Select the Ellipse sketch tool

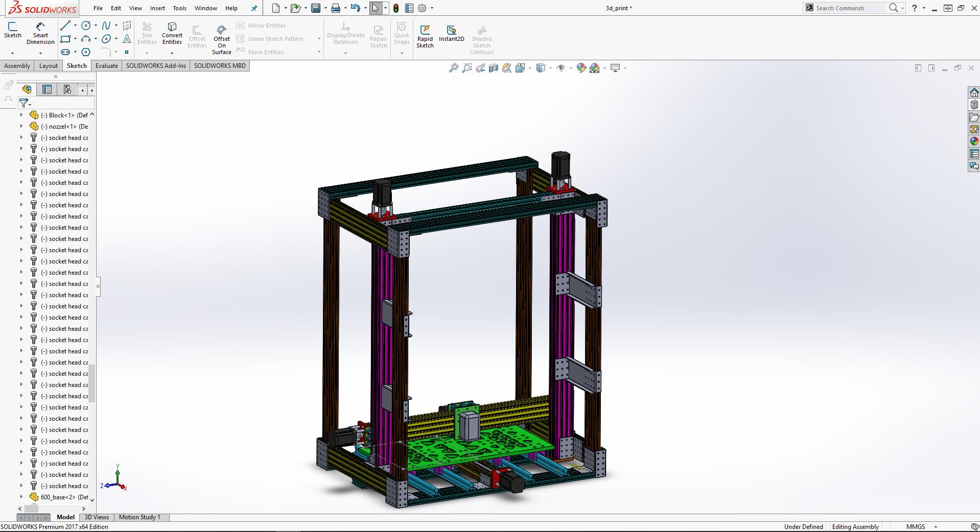click(x=106, y=39)
